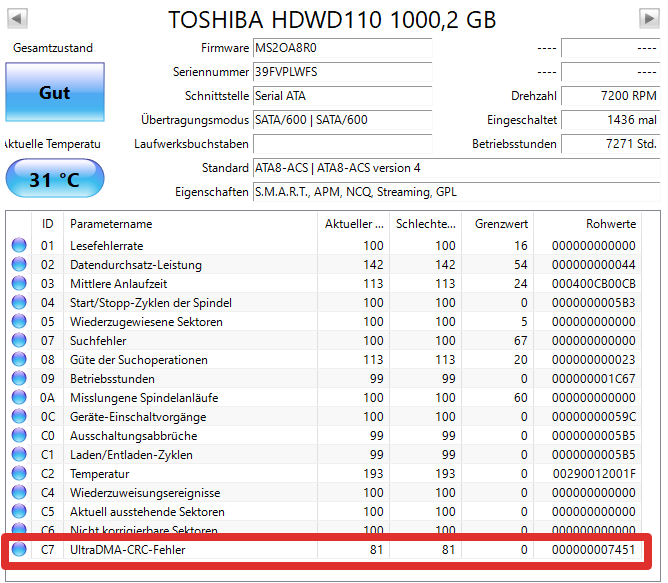Click the status orb for Datendurchsatz-Leistung
This screenshot has width=668, height=583.
pyautogui.click(x=19, y=264)
